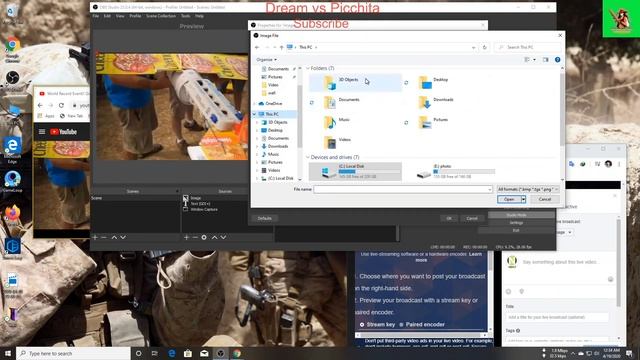Open the Microsoft Store taskbar icon

188,353
